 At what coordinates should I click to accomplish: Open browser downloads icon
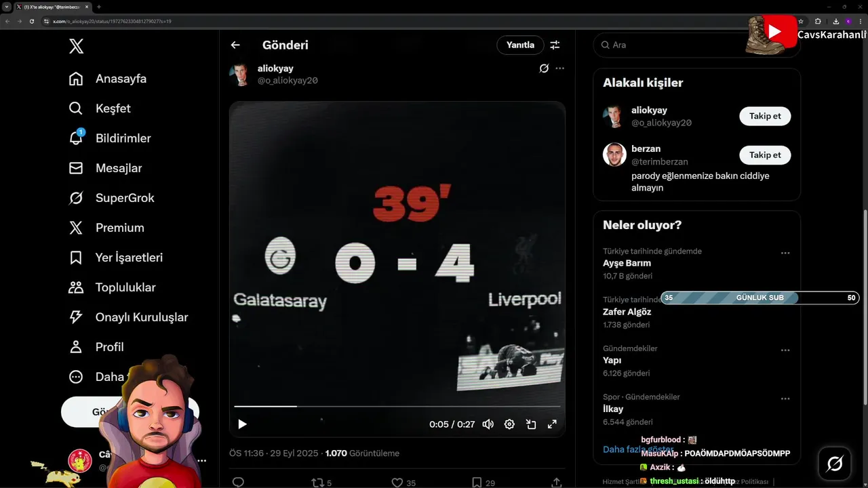pos(836,21)
